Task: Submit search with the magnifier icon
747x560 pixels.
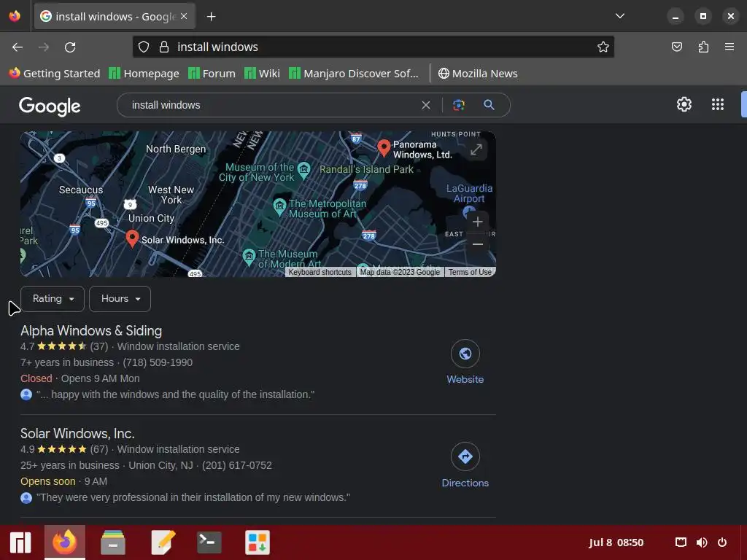Action: point(489,105)
